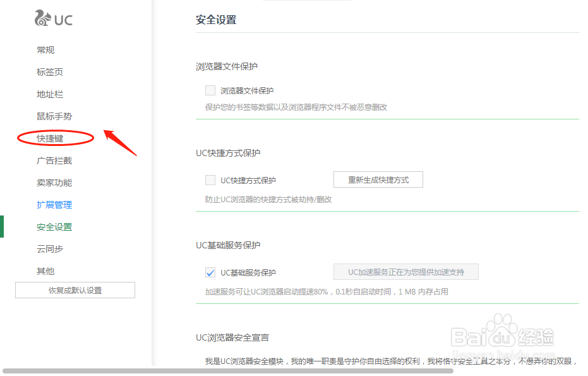Viewport: 588px width, 376px height.
Task: Switch to 广告拦截 settings
Action: (x=54, y=161)
